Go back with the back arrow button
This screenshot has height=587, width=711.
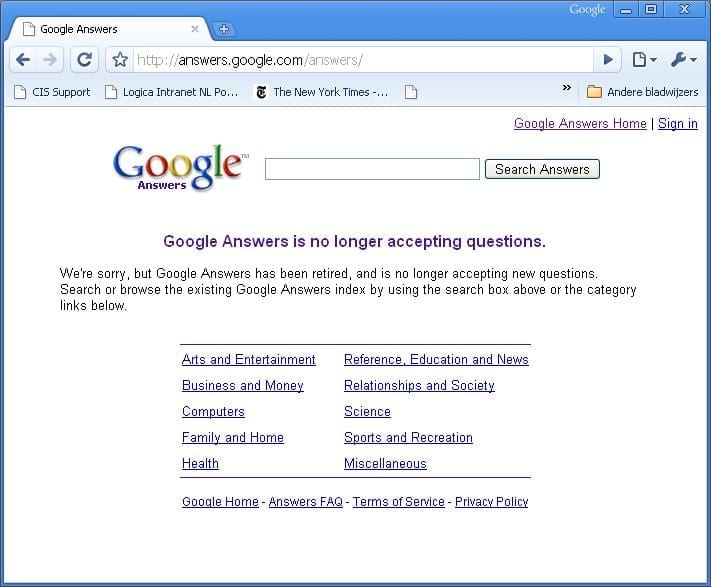[x=23, y=59]
